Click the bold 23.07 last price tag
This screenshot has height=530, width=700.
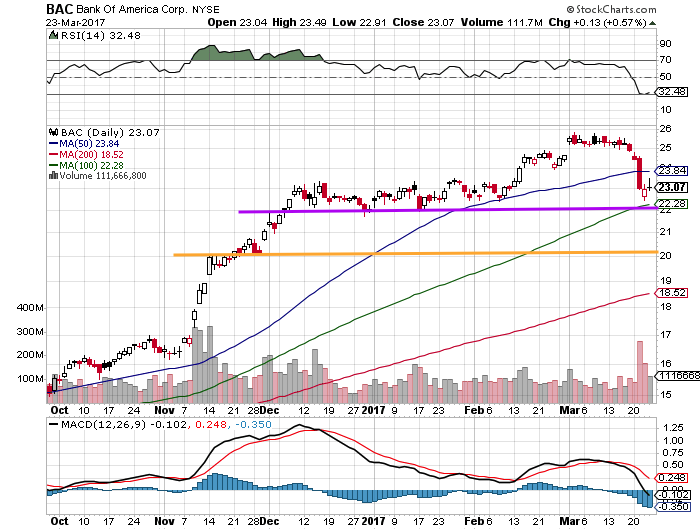[672, 187]
